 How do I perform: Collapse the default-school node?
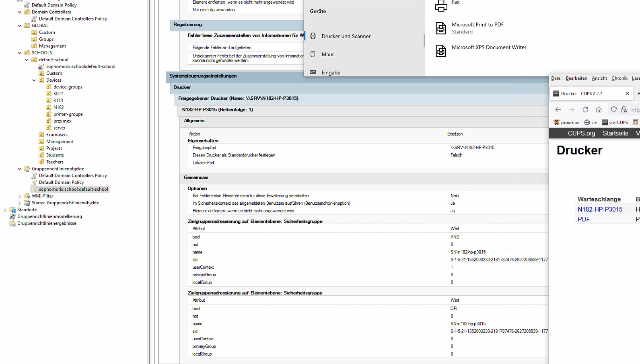click(x=27, y=60)
